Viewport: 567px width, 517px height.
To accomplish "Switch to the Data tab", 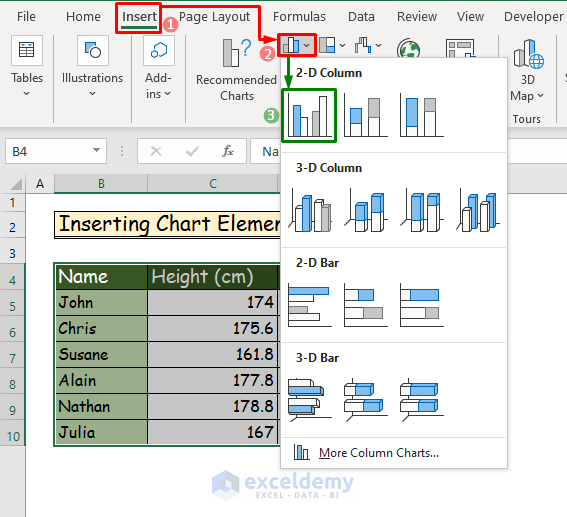I will (x=361, y=17).
